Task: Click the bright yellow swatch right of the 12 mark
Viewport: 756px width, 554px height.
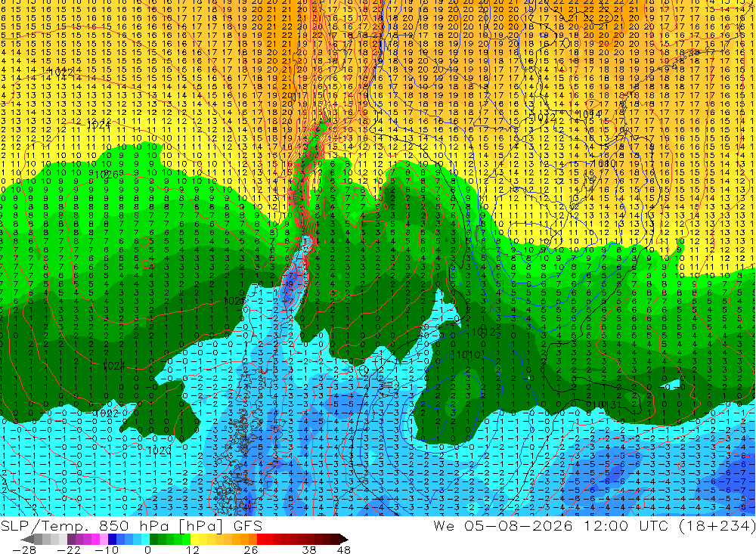Action: point(195,540)
